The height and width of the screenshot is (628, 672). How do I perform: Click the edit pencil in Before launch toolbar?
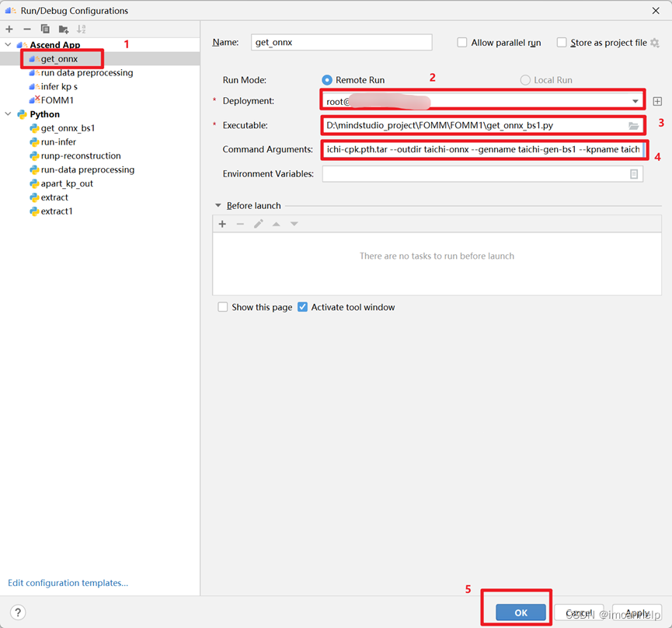point(259,223)
